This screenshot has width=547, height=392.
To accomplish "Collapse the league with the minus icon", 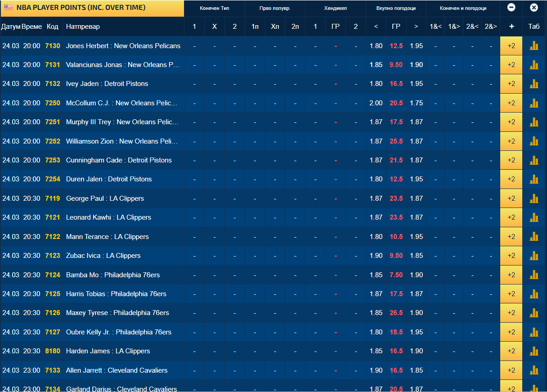I will [511, 8].
